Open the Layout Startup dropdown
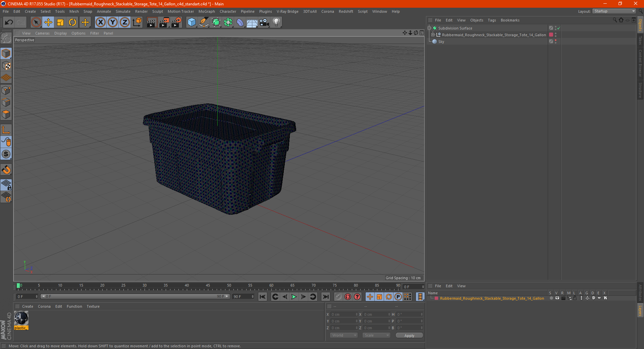The image size is (644, 349). [x=614, y=11]
